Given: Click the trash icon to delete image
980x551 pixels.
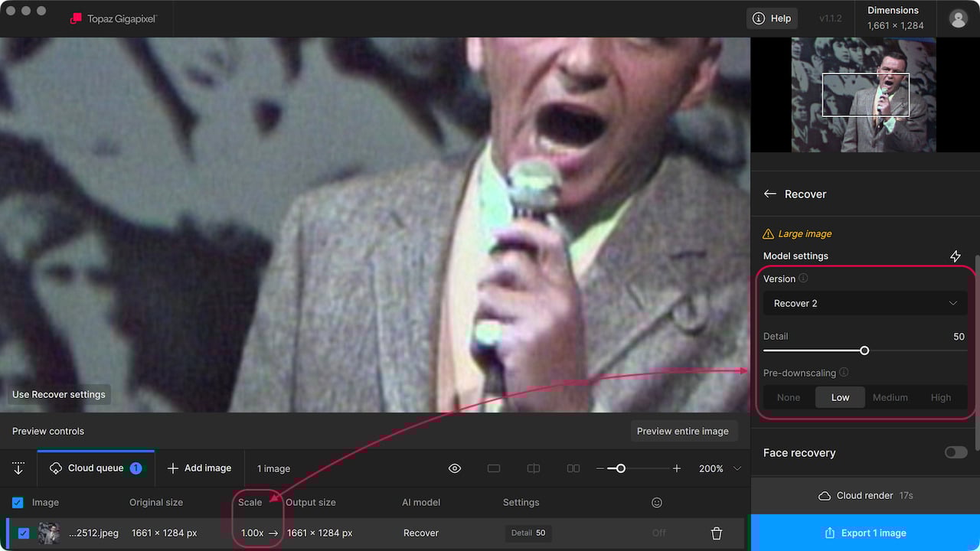Looking at the screenshot, I should pos(717,533).
